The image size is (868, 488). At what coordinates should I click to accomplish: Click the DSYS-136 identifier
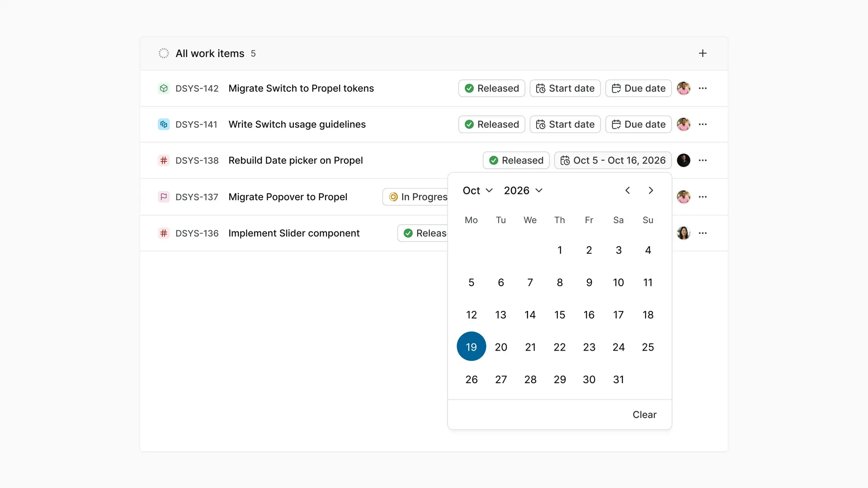click(197, 234)
